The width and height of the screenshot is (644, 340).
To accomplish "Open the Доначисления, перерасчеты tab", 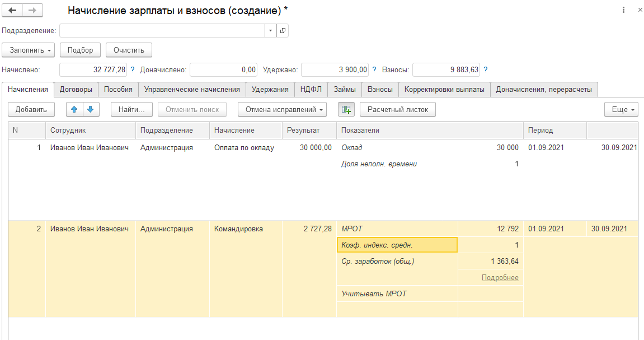I will [544, 89].
